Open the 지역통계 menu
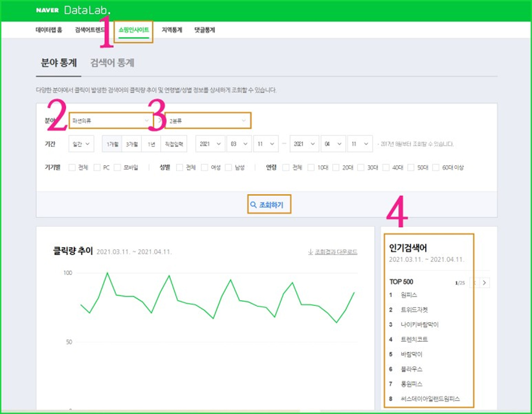The image size is (532, 414). (172, 30)
